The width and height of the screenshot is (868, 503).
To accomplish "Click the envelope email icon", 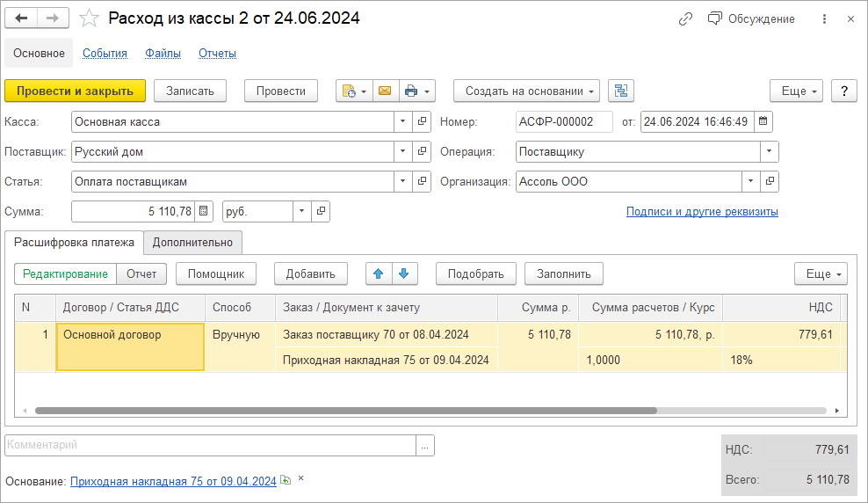I will (384, 91).
